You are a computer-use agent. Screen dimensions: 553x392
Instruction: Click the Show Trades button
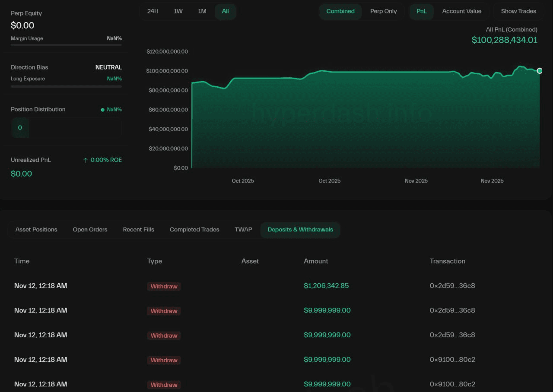coord(518,11)
